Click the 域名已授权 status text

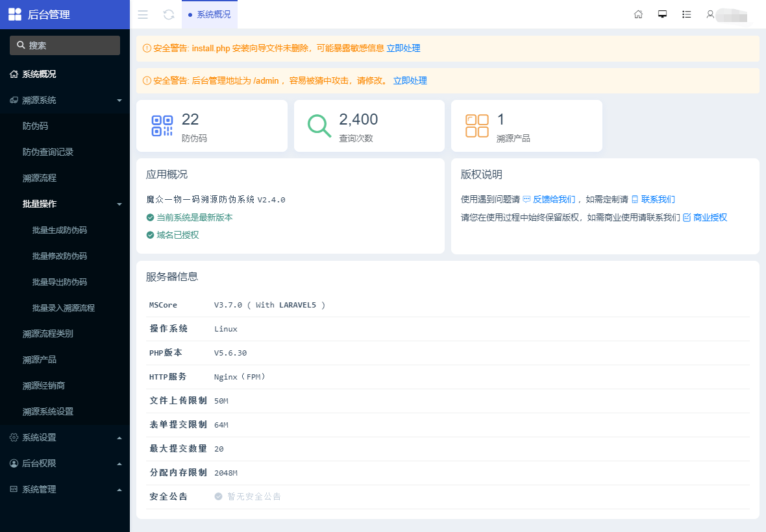pyautogui.click(x=178, y=236)
